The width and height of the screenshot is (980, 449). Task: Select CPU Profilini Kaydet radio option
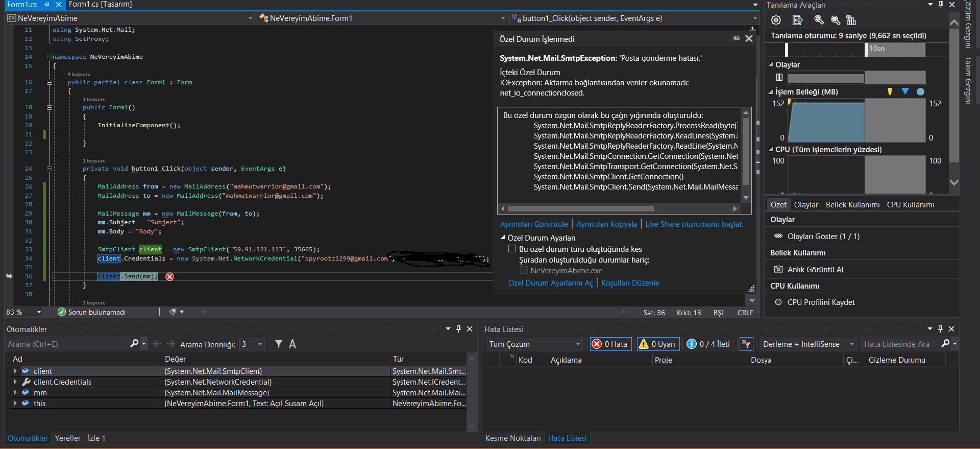[x=778, y=302]
